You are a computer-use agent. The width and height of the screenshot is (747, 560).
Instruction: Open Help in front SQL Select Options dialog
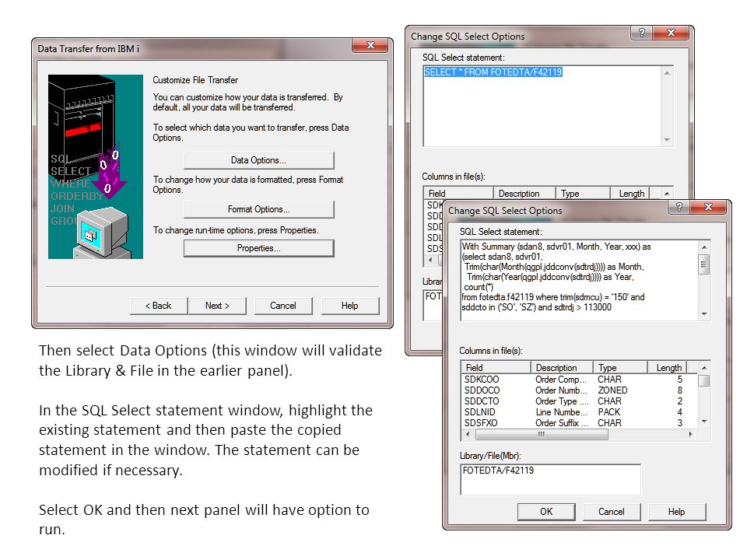coord(676,512)
